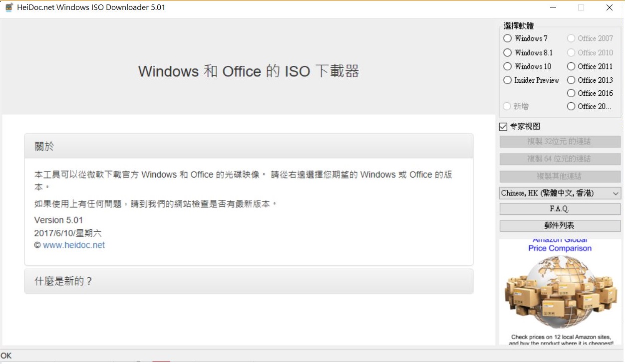The image size is (625, 364).
Task: Click the 複製其他連結 button
Action: tap(560, 177)
